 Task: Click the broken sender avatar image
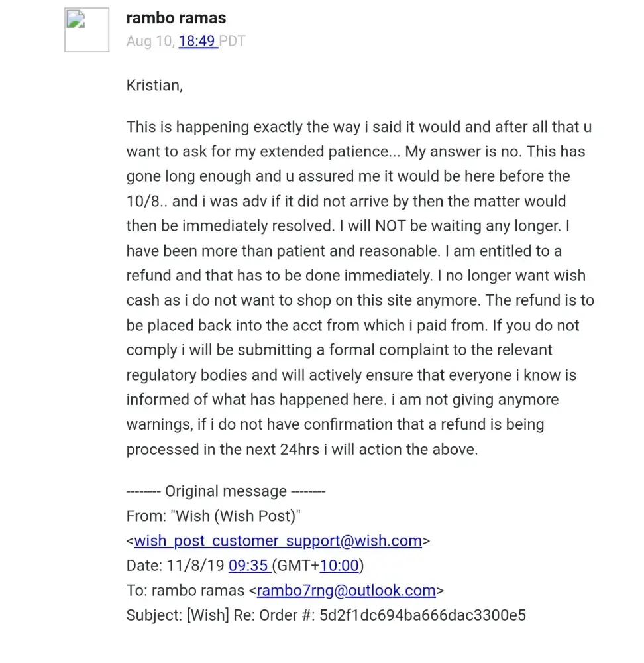[86, 30]
